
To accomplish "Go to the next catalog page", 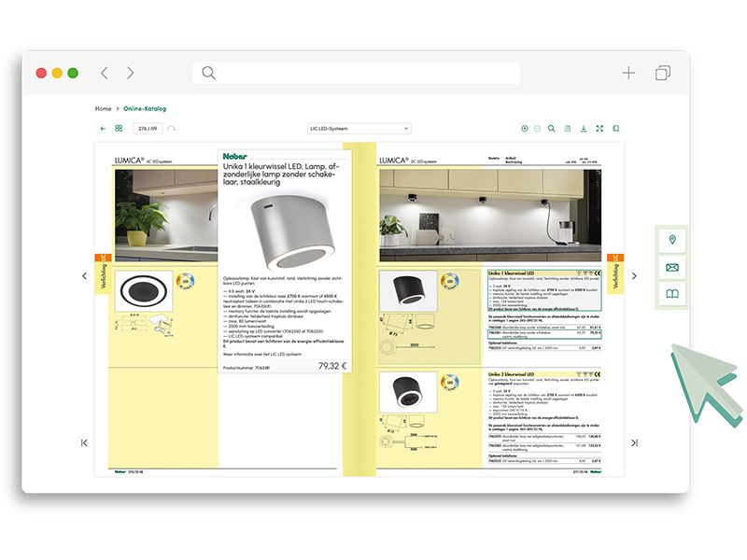I will 634,275.
